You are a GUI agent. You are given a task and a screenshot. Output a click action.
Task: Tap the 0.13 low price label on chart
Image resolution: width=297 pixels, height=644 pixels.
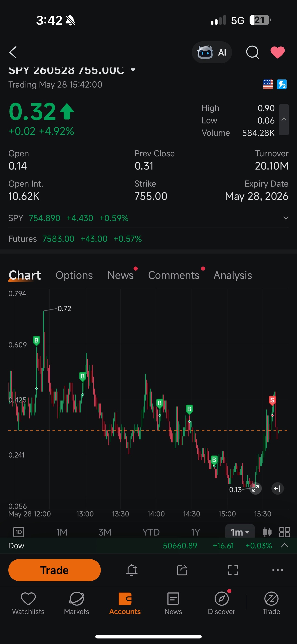pyautogui.click(x=236, y=489)
